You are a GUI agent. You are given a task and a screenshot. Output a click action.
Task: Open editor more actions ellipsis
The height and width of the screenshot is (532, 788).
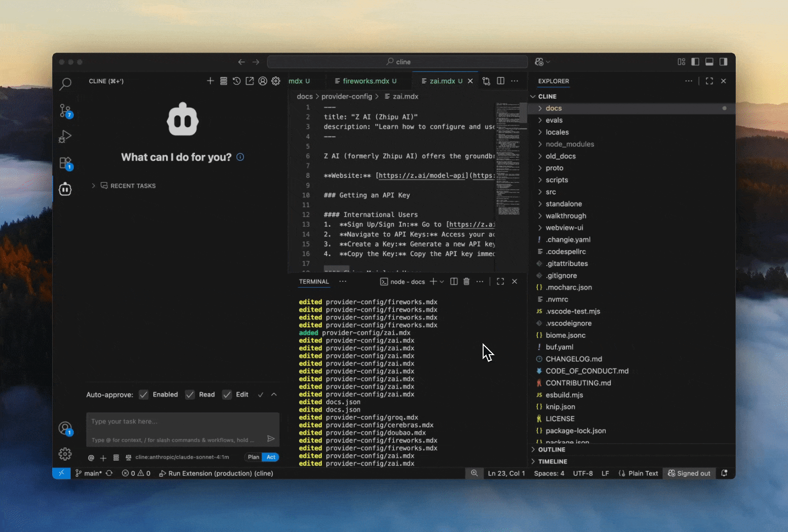point(515,81)
